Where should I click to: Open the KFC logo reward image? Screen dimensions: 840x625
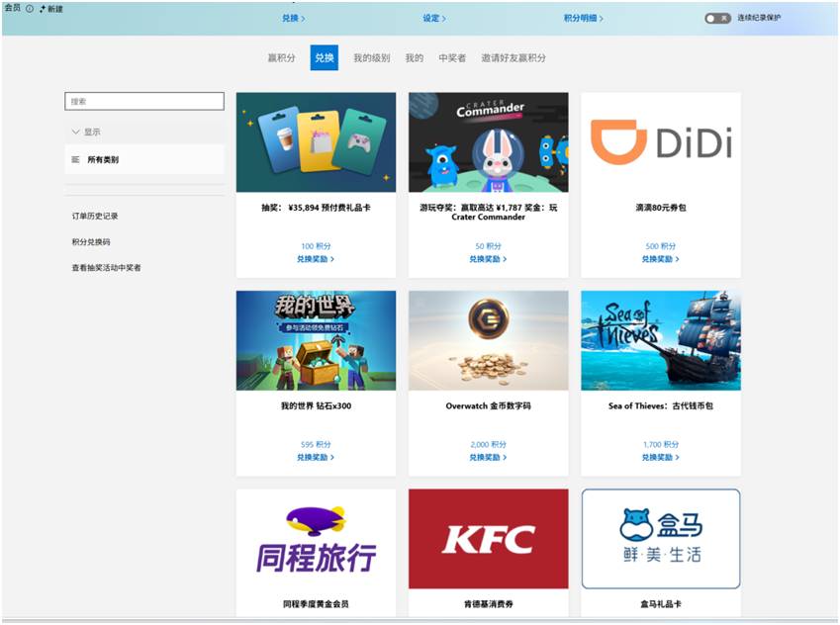click(x=489, y=538)
